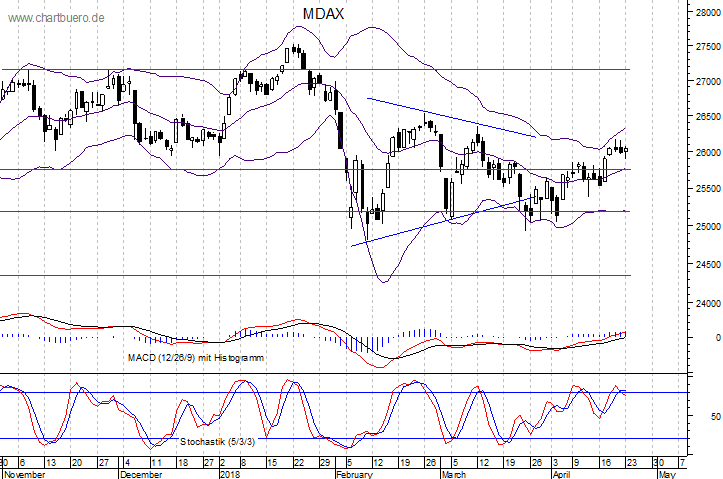Click date tick 16 in April
The image size is (723, 479).
click(605, 463)
